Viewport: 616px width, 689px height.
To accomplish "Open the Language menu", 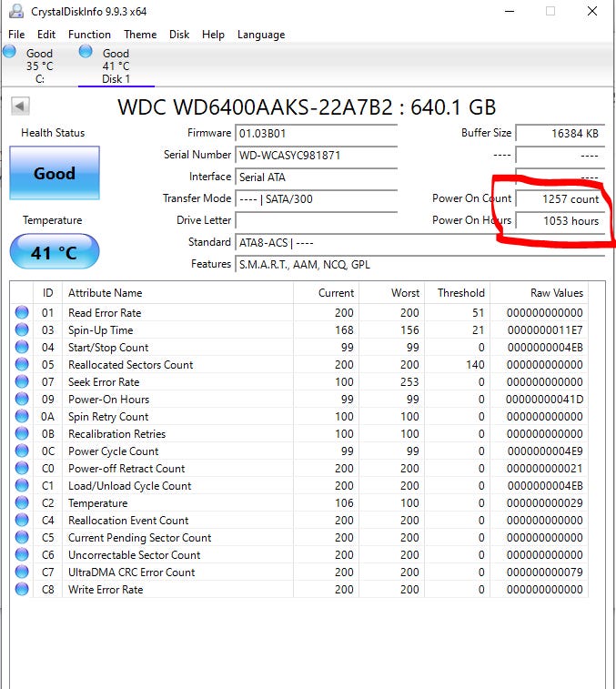I will (261, 35).
